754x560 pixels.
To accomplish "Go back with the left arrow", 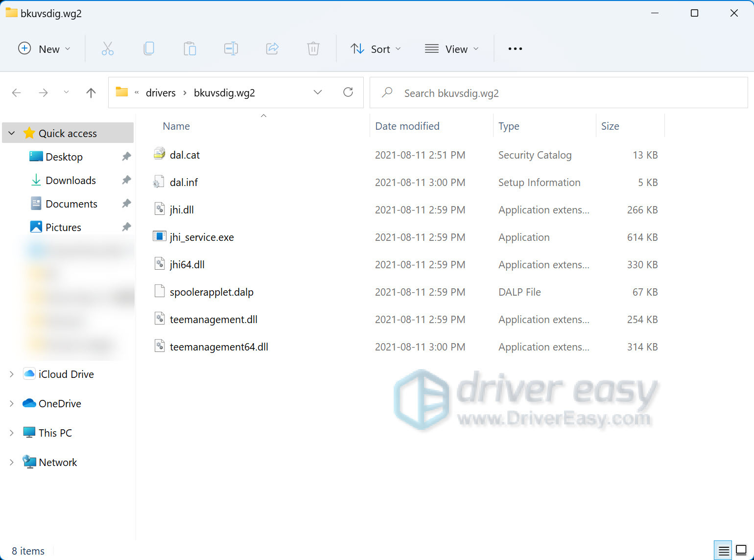I will click(x=16, y=93).
